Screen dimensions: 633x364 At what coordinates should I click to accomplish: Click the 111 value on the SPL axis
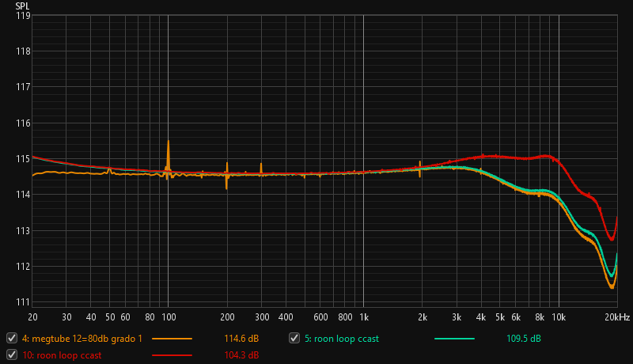(x=23, y=302)
